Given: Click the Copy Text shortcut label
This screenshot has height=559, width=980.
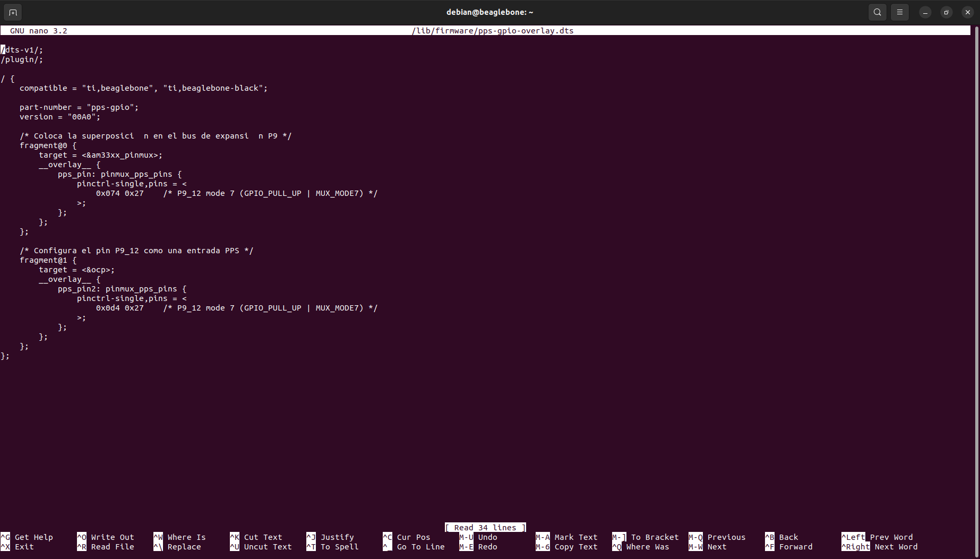Looking at the screenshot, I should pyautogui.click(x=576, y=547).
